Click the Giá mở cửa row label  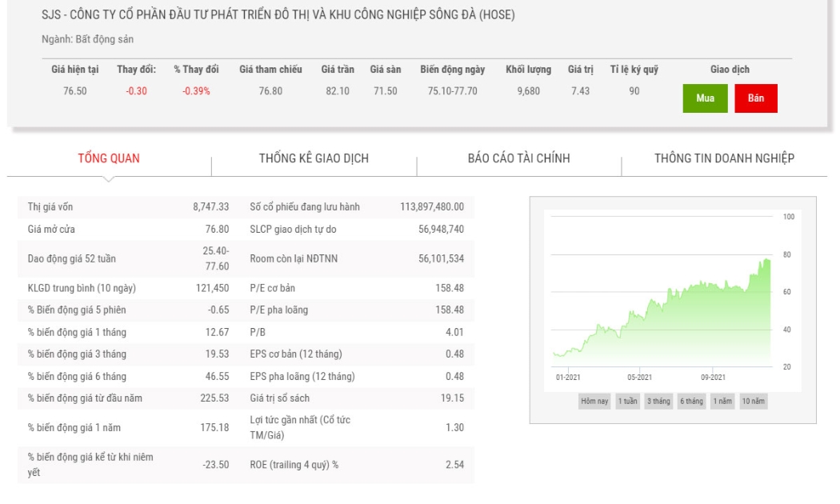pos(51,230)
